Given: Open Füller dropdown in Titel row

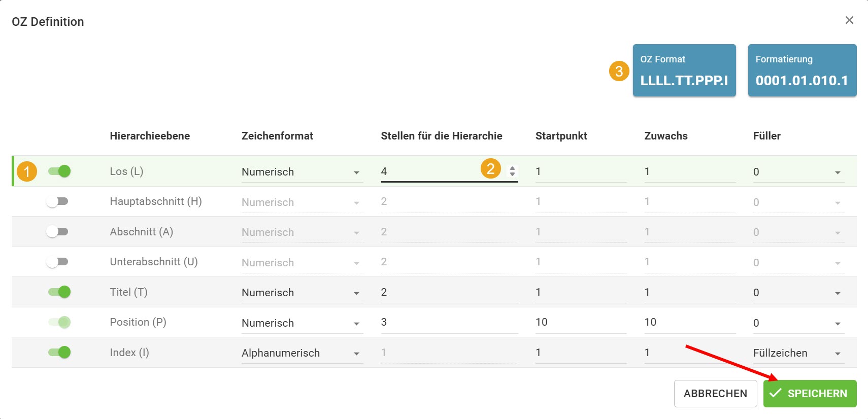Looking at the screenshot, I should click(x=798, y=293).
